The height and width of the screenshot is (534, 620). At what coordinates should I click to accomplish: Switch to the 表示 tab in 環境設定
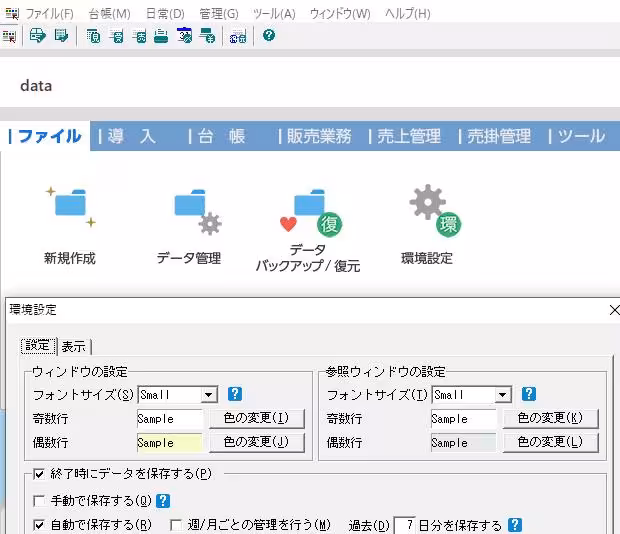[74, 347]
